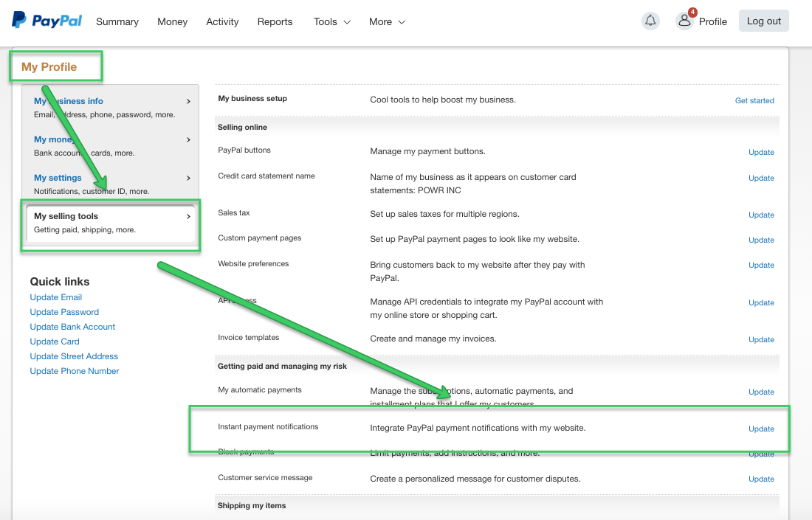812x520 pixels.
Task: Click the Log out button
Action: click(x=763, y=21)
